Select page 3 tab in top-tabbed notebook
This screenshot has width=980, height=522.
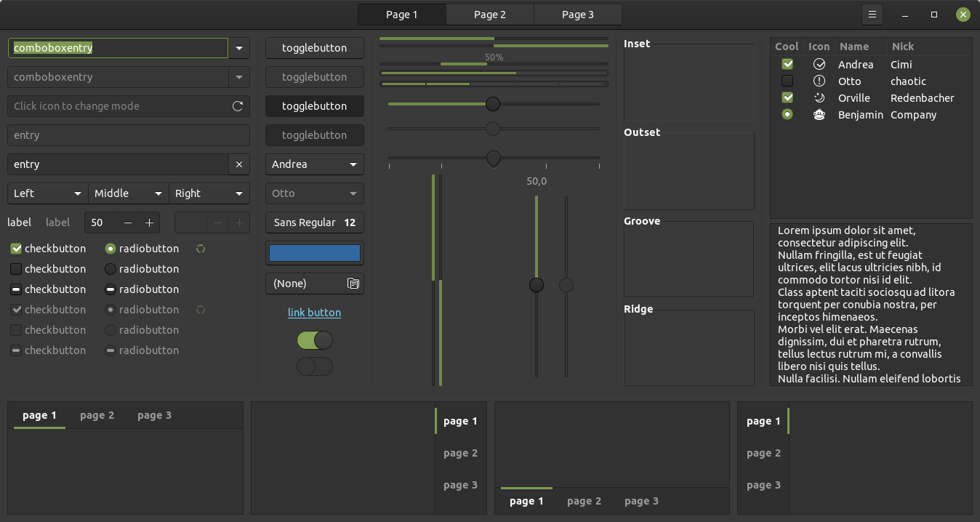(154, 416)
